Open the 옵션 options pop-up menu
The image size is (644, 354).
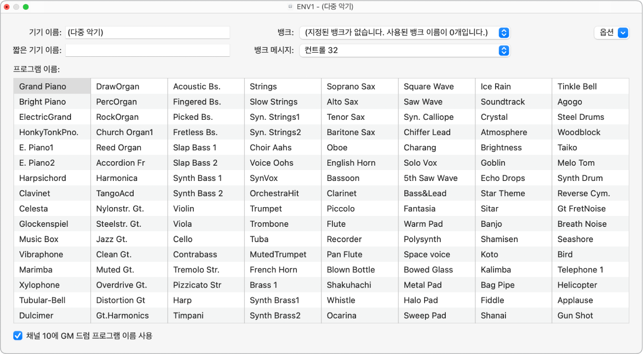(611, 33)
